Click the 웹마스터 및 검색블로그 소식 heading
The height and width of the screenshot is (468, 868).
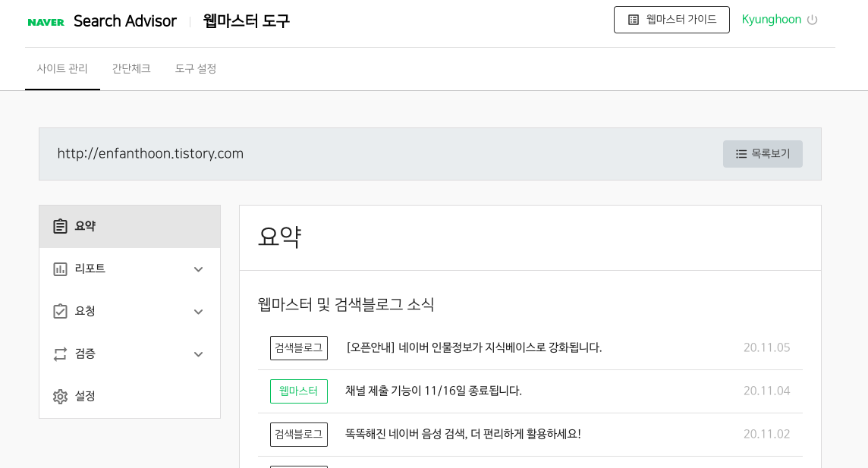(x=346, y=304)
